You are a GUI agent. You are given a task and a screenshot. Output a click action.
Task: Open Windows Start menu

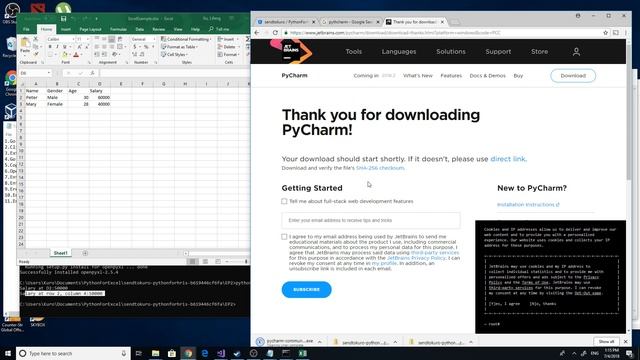8,353
